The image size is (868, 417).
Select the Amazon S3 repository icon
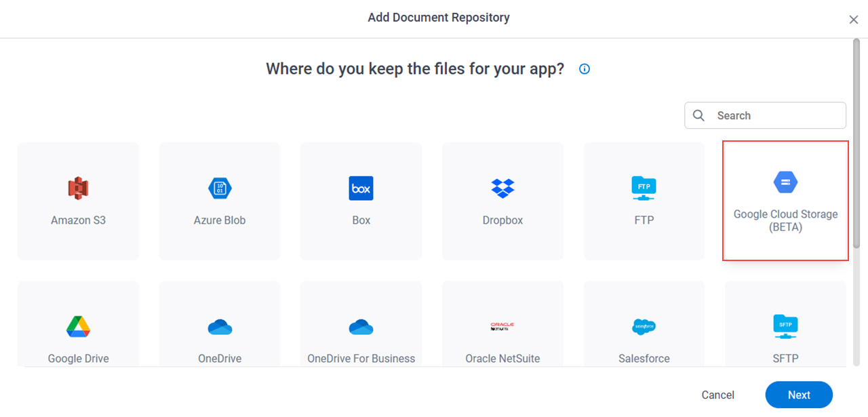(79, 188)
